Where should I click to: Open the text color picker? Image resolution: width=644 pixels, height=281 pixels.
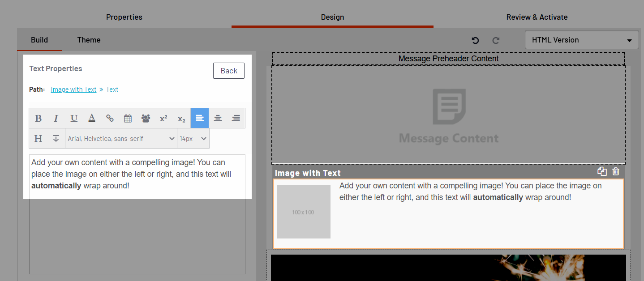(92, 118)
